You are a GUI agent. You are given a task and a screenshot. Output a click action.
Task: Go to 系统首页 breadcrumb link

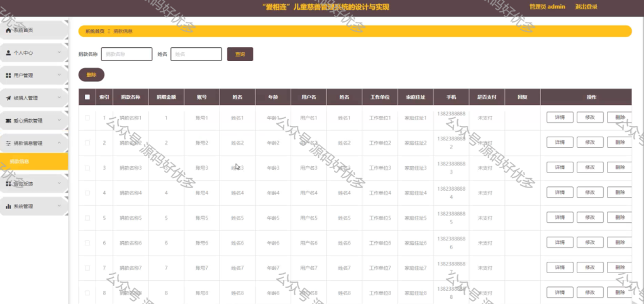95,31
